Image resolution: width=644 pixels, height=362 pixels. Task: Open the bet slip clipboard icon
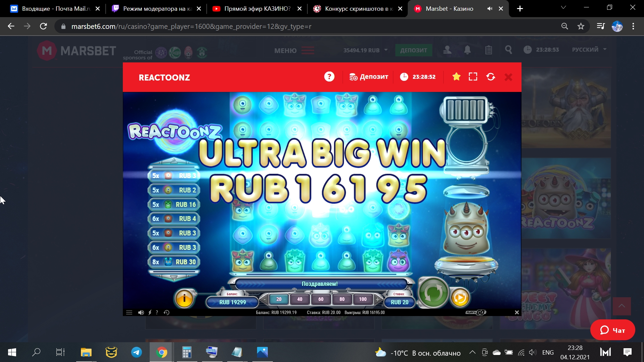488,50
